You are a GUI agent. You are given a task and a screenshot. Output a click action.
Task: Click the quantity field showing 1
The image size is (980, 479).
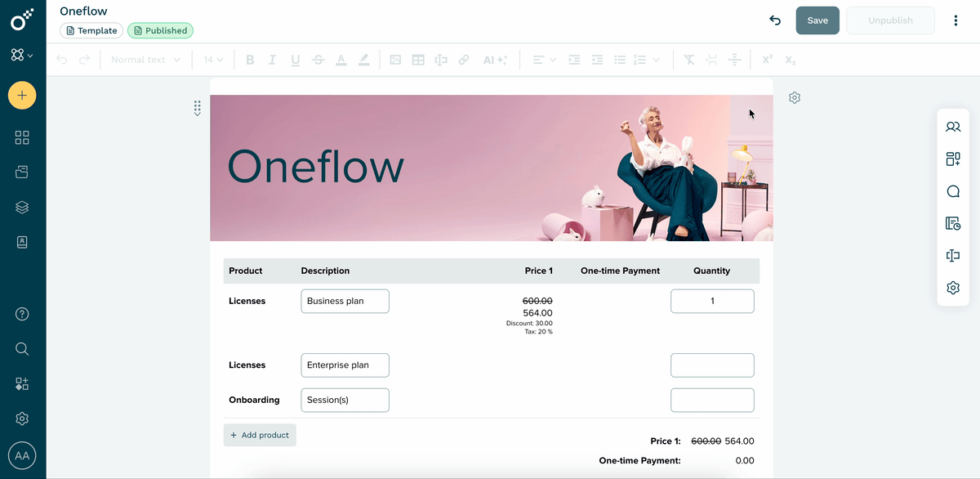[x=712, y=301]
